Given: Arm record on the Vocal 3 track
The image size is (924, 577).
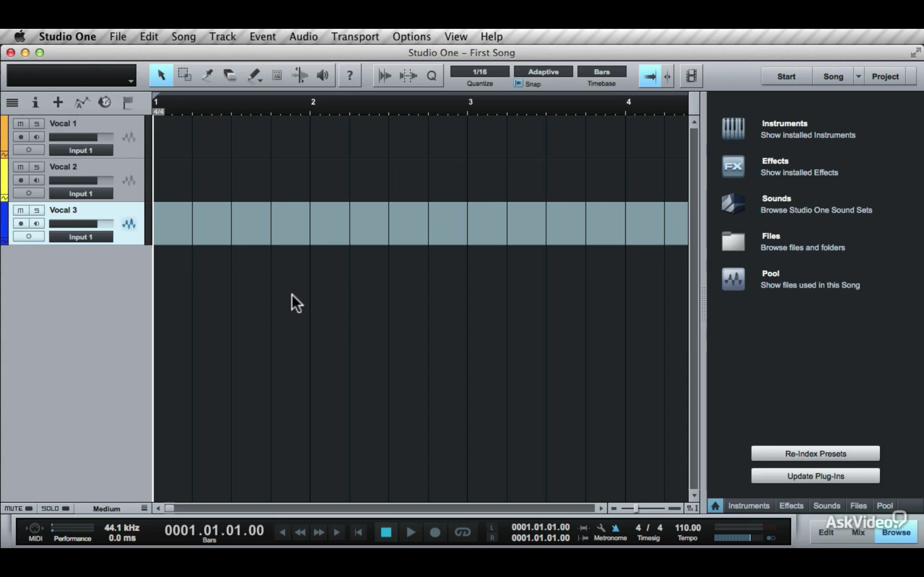Looking at the screenshot, I should (20, 224).
